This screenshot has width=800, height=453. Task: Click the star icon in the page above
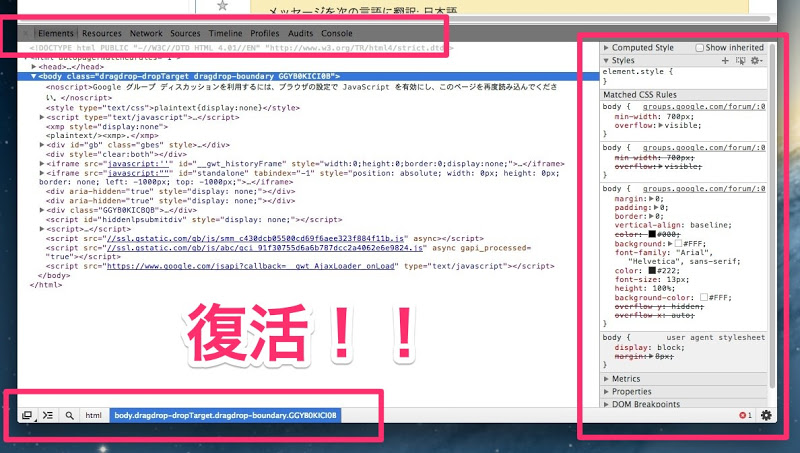coord(222,5)
